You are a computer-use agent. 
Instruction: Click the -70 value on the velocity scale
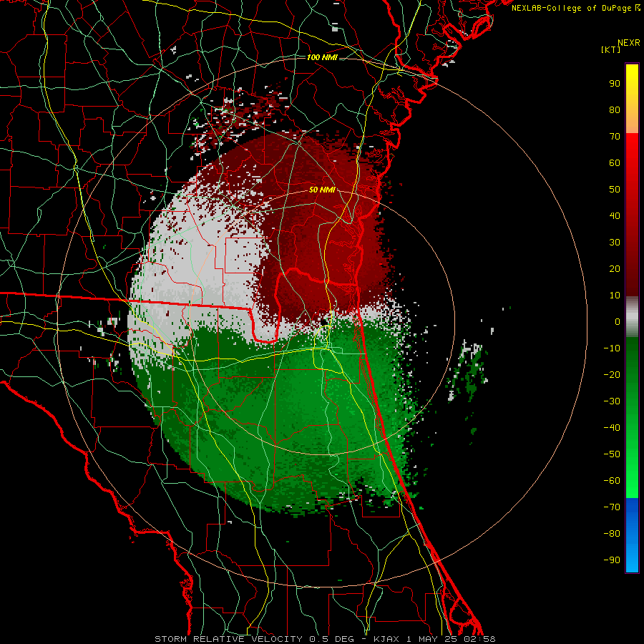pos(612,507)
